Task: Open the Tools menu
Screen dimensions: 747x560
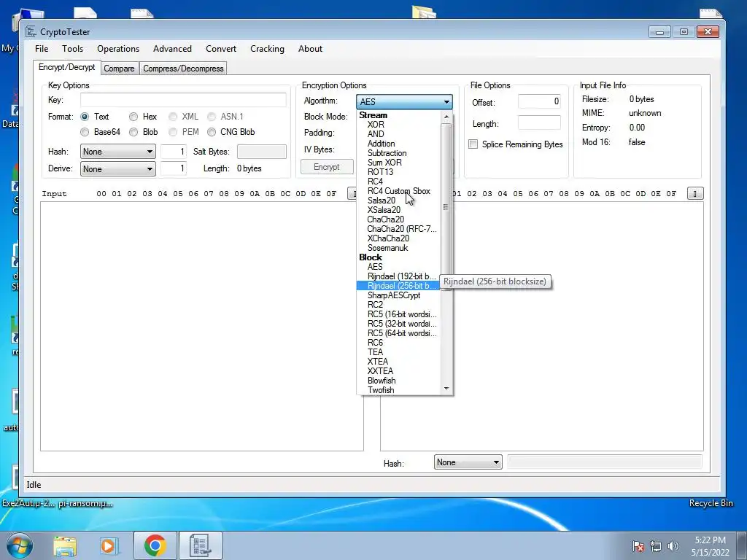Action: 72,49
